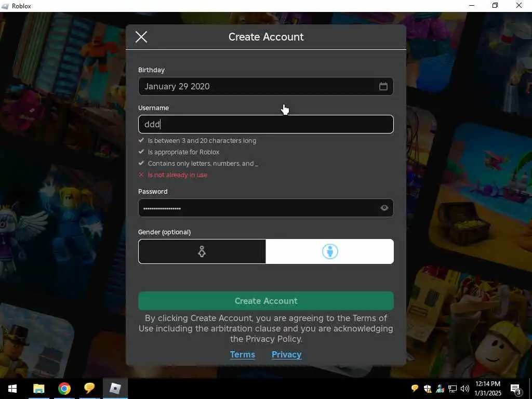
Task: Click the Roblox taskbar icon
Action: pyautogui.click(x=115, y=389)
